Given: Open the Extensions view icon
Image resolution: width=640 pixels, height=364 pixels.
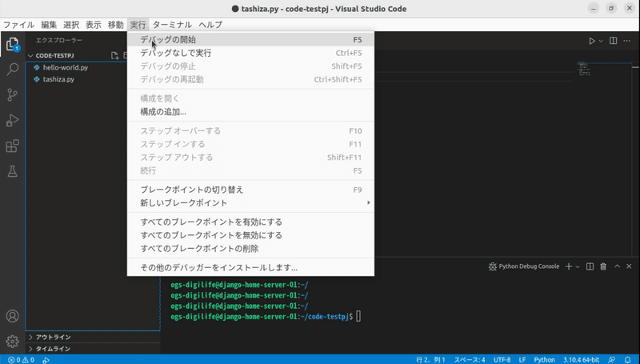Looking at the screenshot, I should click(x=12, y=146).
